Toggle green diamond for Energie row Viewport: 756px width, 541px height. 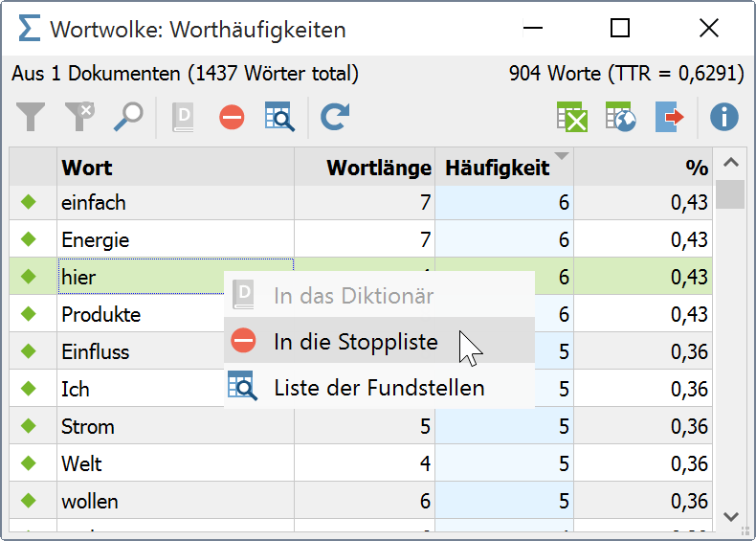pos(29,238)
